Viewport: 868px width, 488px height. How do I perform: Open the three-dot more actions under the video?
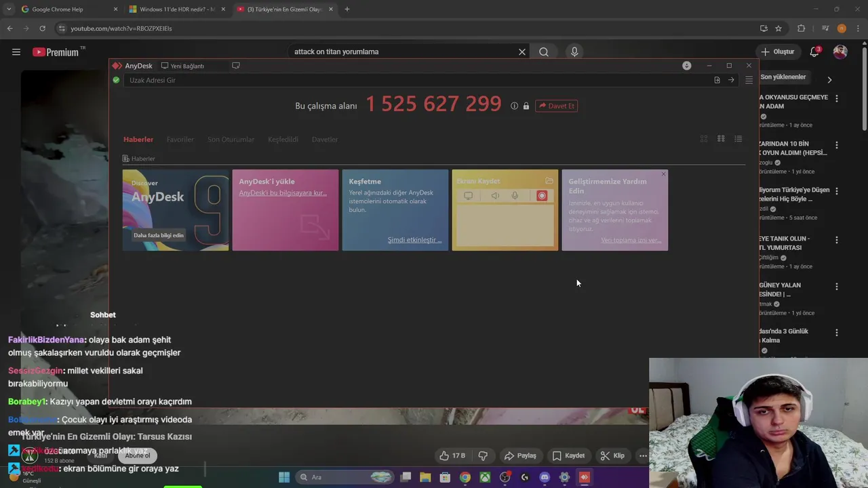(643, 455)
